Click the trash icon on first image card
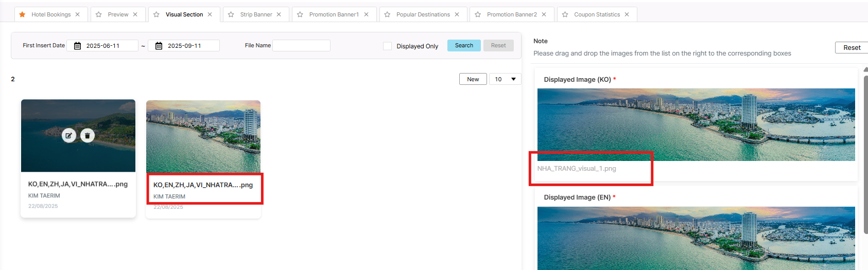868x270 pixels. coord(88,136)
